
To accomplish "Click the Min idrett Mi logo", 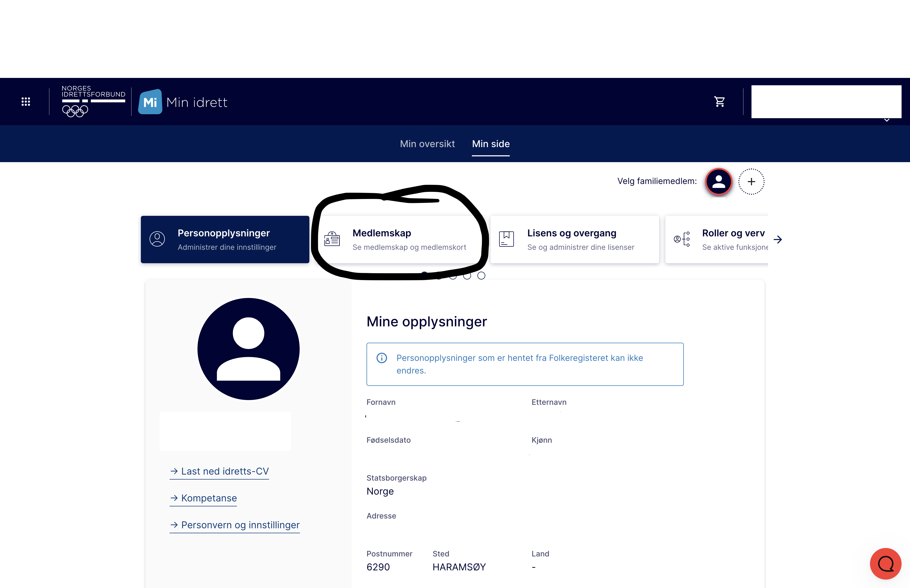I will 182,102.
